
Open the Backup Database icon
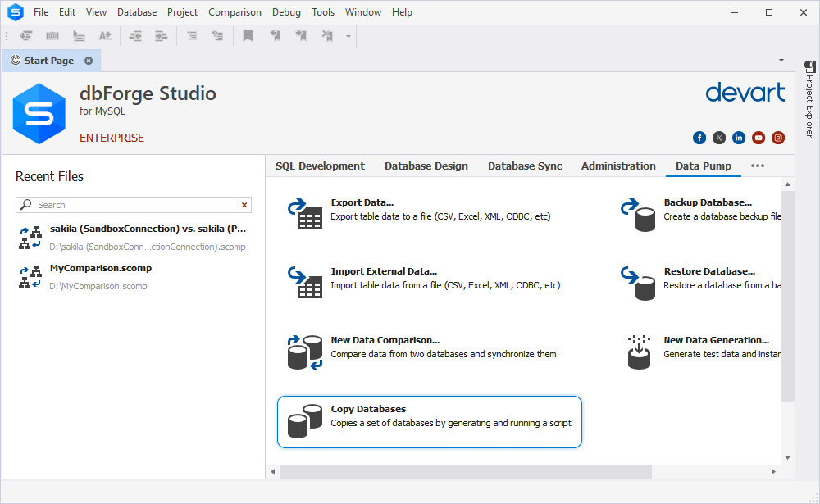pyautogui.click(x=638, y=214)
